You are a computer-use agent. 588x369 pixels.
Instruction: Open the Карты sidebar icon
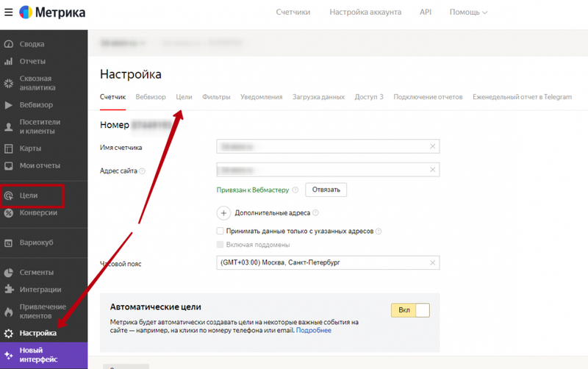[x=9, y=148]
